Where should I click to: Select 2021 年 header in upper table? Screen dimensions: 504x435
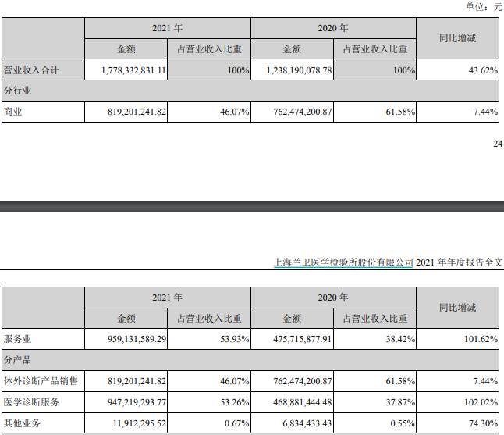point(168,28)
